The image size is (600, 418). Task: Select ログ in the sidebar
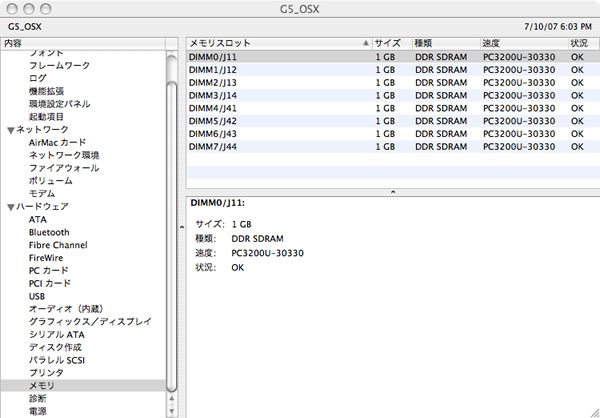pos(38,78)
